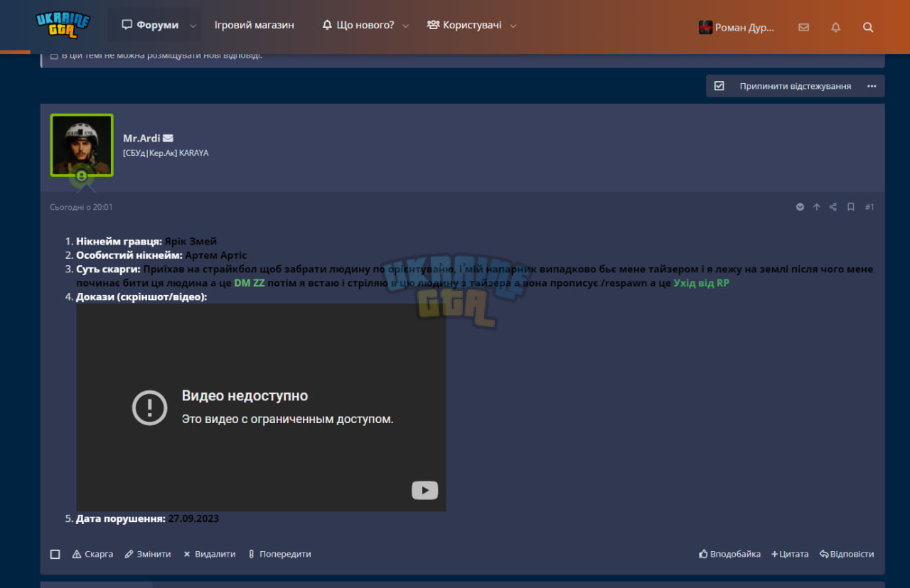Click +Цитата quote button
The image size is (910, 588).
point(790,554)
